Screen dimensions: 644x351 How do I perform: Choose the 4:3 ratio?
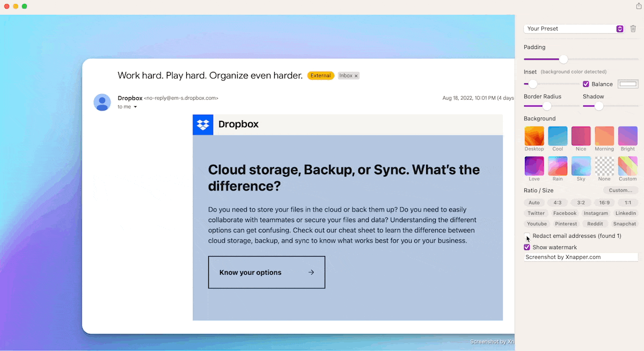click(558, 203)
